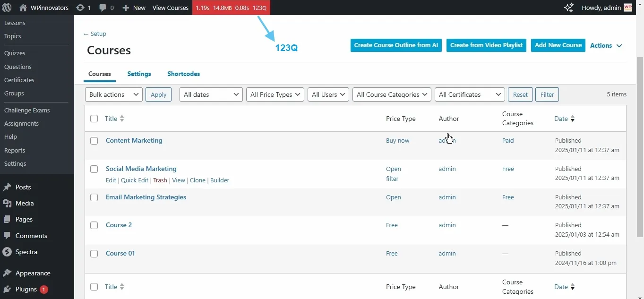Viewport: 644px width, 299px height.
Task: Expand the All Course Categories dropdown
Action: coord(391,94)
